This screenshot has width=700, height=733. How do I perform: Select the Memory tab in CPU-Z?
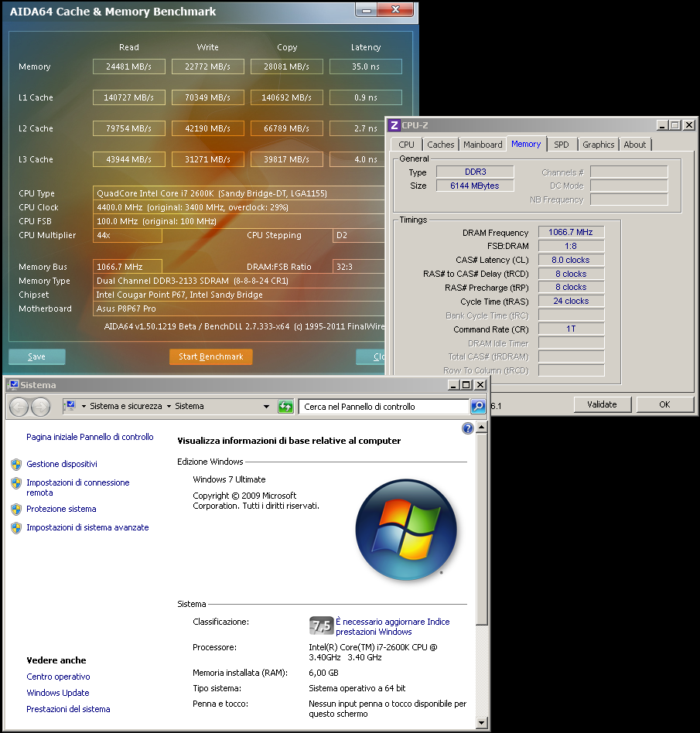(526, 144)
